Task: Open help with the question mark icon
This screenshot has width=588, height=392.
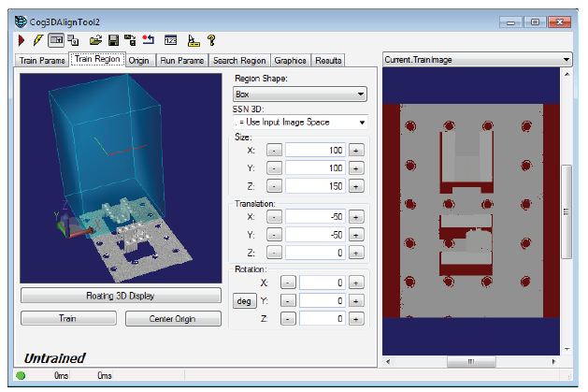Action: click(211, 40)
